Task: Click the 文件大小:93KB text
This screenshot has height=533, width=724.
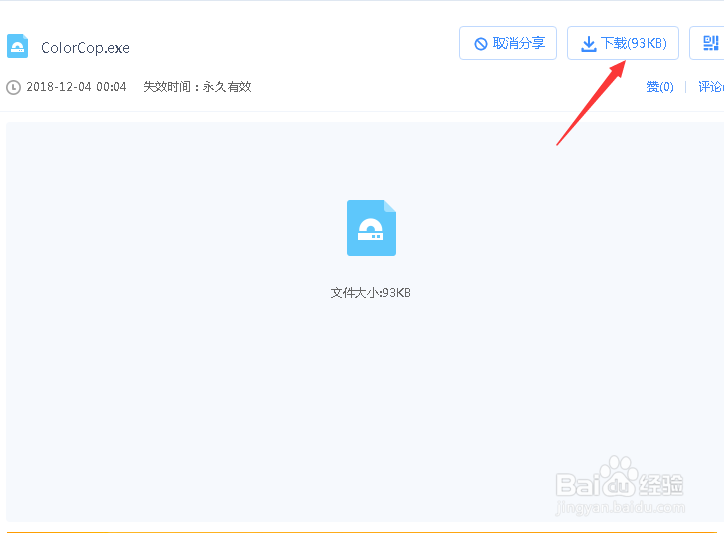Action: pyautogui.click(x=370, y=293)
